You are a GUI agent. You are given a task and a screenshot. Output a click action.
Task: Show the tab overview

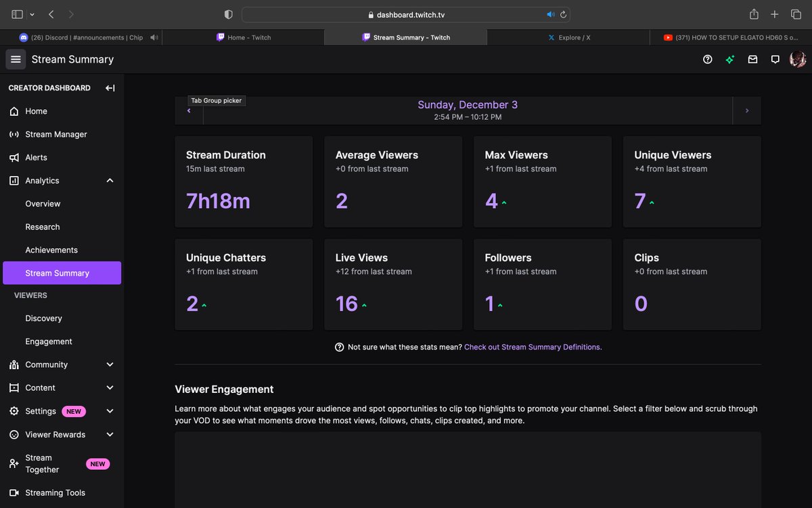pos(796,14)
